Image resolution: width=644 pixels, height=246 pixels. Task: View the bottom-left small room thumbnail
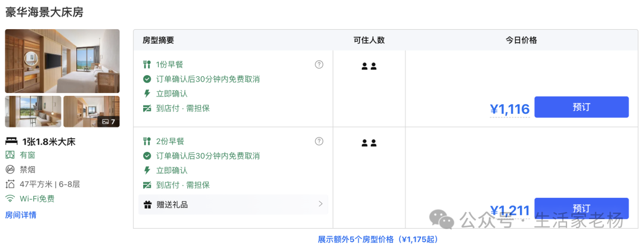(x=33, y=111)
